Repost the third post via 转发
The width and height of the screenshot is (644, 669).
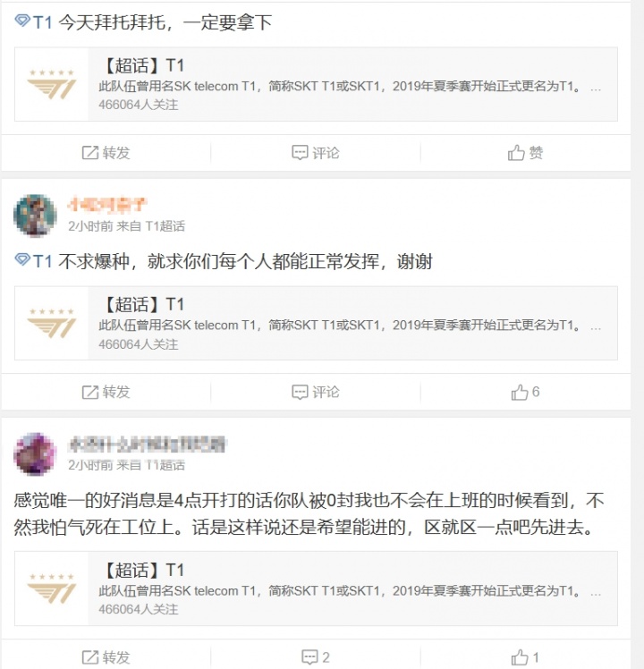point(106,657)
